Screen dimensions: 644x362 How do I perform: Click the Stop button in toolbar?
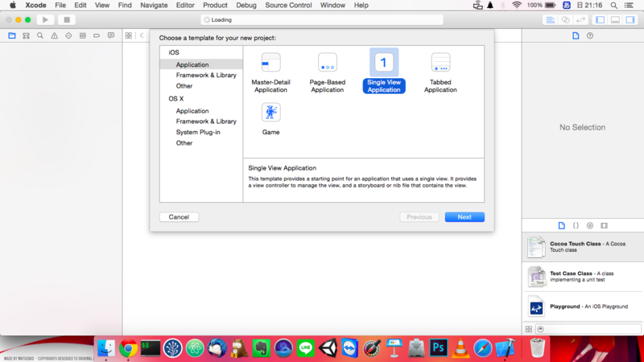pyautogui.click(x=67, y=19)
